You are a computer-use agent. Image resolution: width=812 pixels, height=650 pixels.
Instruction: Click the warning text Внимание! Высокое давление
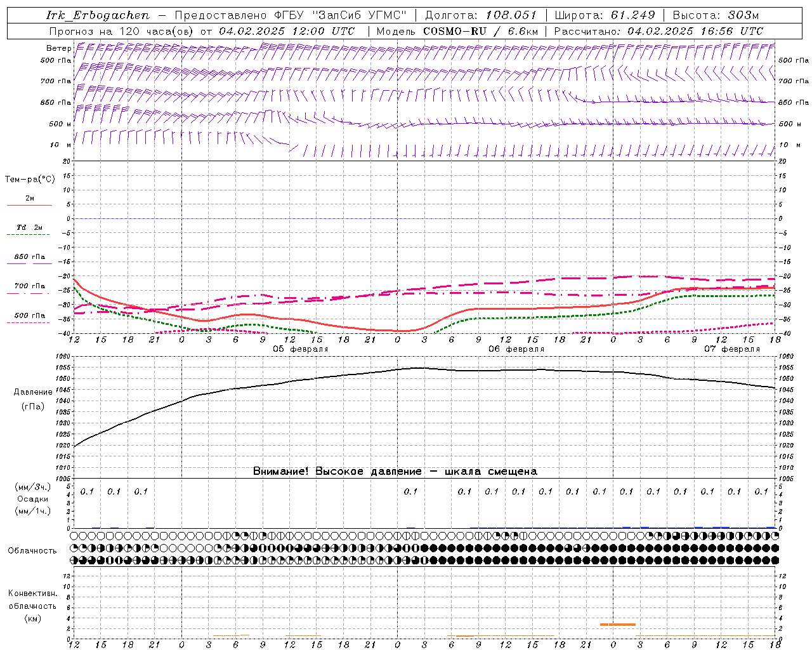point(337,471)
